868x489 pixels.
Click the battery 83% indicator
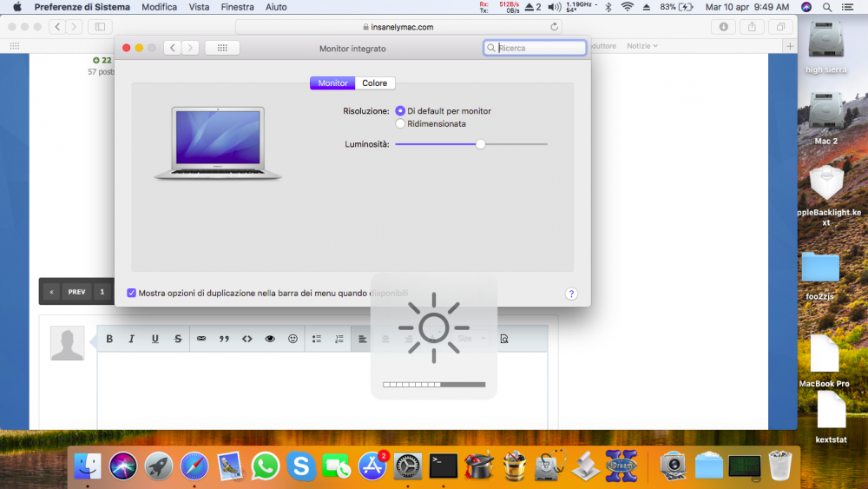(x=676, y=7)
